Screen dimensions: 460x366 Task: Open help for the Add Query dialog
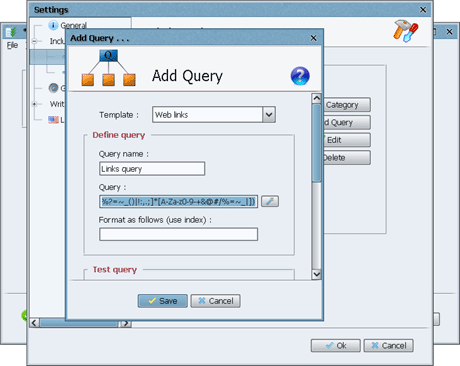pos(300,76)
